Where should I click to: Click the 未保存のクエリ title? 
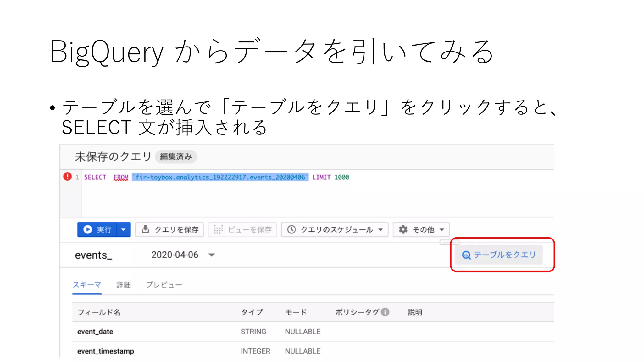tap(113, 156)
